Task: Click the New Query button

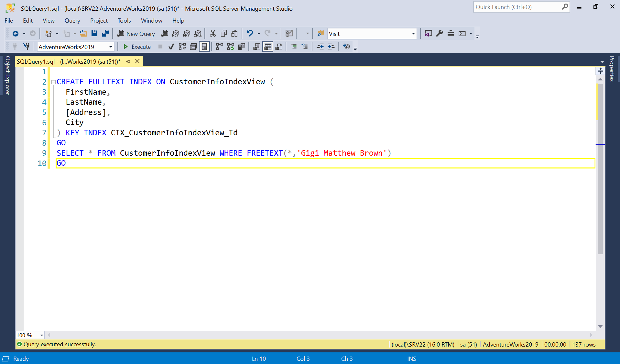Action: [136, 34]
